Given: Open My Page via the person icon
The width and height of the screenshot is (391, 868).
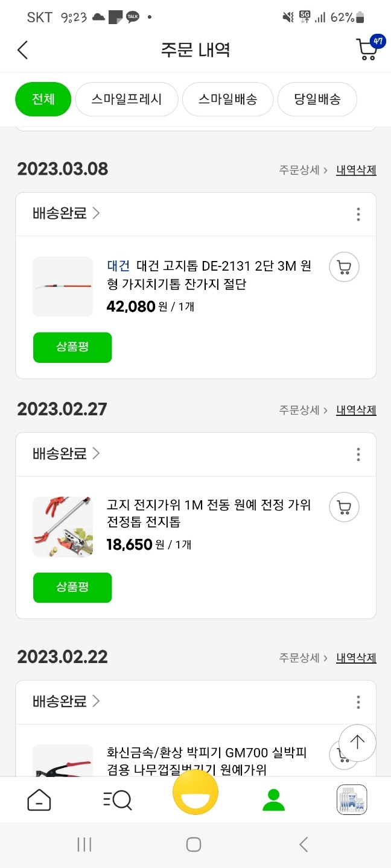Looking at the screenshot, I should click(273, 800).
